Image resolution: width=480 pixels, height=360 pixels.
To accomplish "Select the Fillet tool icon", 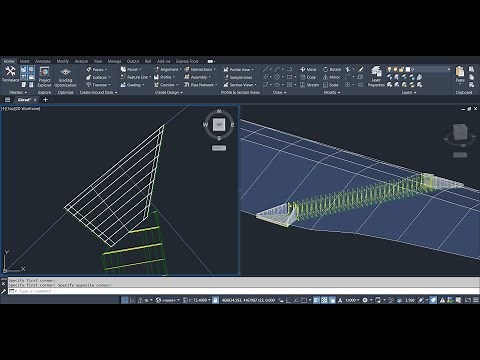I will 348,77.
